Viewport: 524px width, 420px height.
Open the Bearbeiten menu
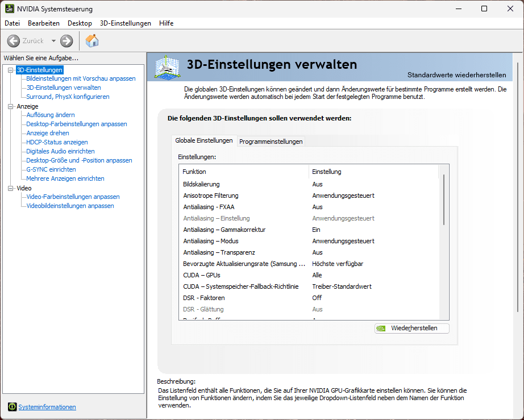(x=44, y=23)
